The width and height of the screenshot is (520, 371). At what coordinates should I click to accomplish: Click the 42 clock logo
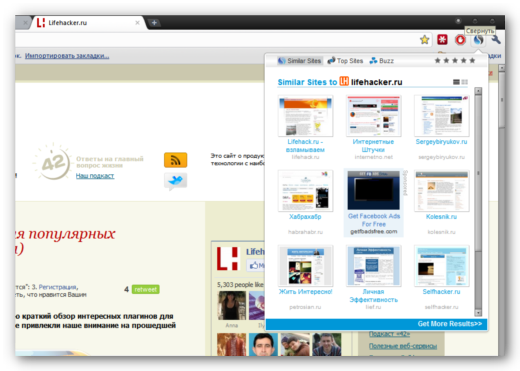[x=53, y=162]
